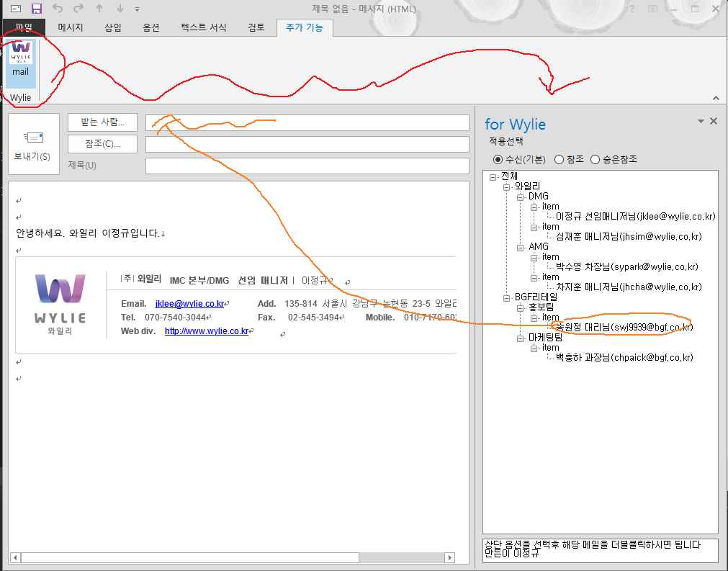728x571 pixels.
Task: Select the 수신(기본) radio button
Action: point(498,159)
